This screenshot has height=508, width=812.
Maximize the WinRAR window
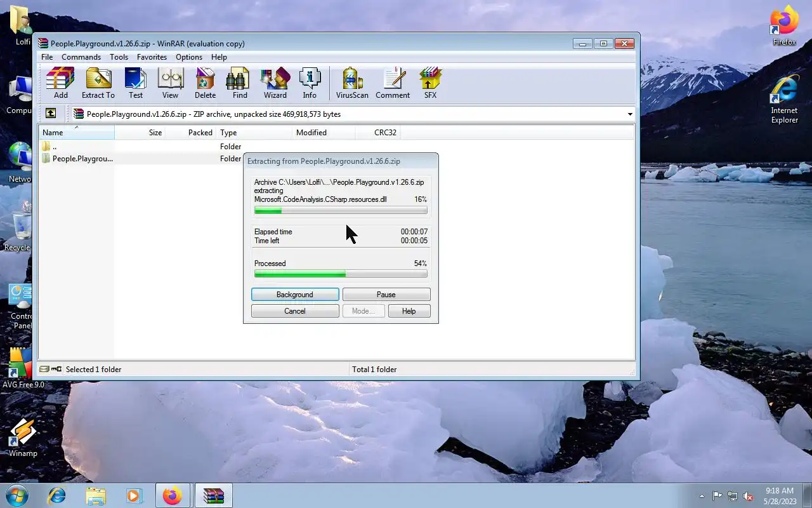click(603, 43)
